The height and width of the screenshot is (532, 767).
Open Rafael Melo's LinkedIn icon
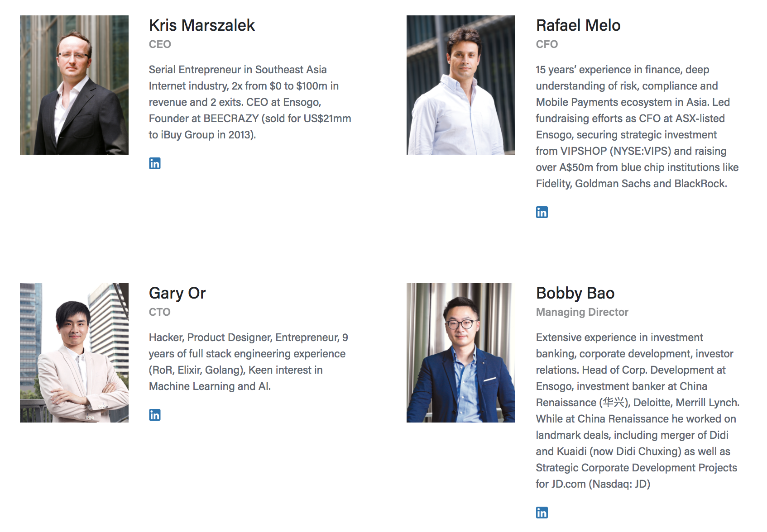point(542,212)
